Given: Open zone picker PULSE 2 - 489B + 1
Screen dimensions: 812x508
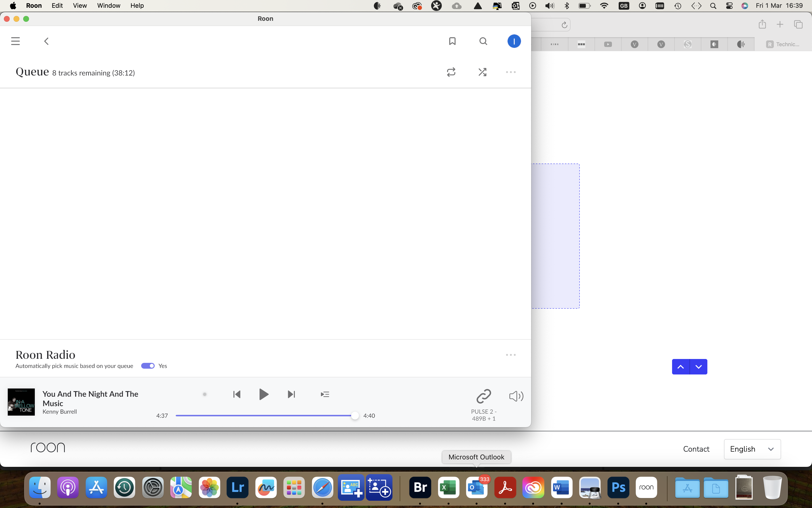Looking at the screenshot, I should tap(484, 405).
